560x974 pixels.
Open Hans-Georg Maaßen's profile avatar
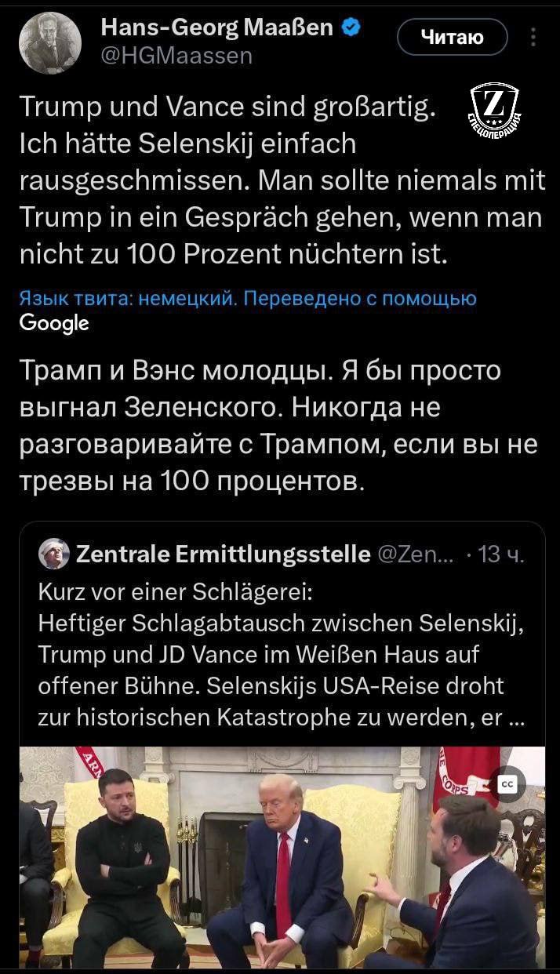pos(50,42)
